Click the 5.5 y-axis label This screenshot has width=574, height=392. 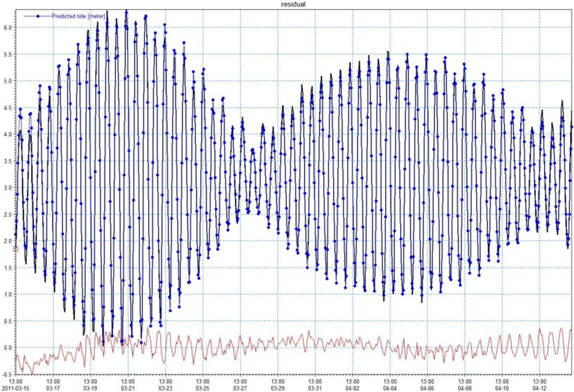[8, 54]
